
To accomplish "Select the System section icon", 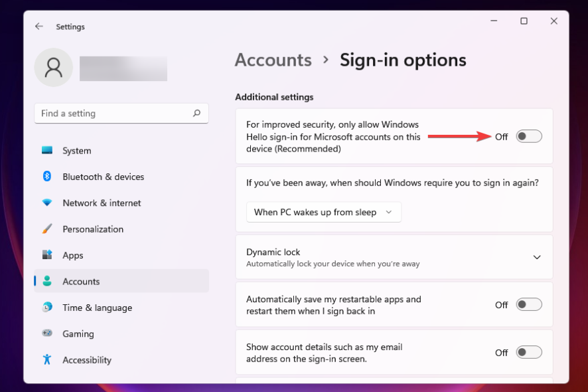I will [47, 151].
